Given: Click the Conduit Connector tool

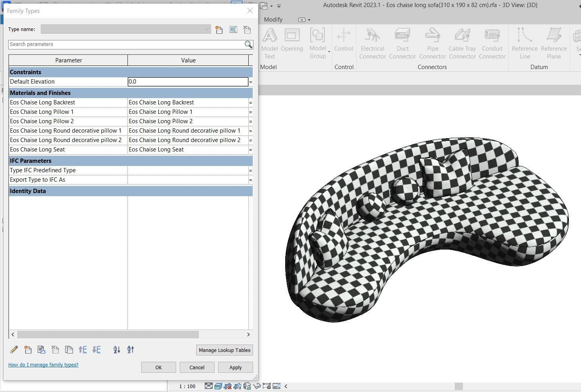Looking at the screenshot, I should click(492, 43).
